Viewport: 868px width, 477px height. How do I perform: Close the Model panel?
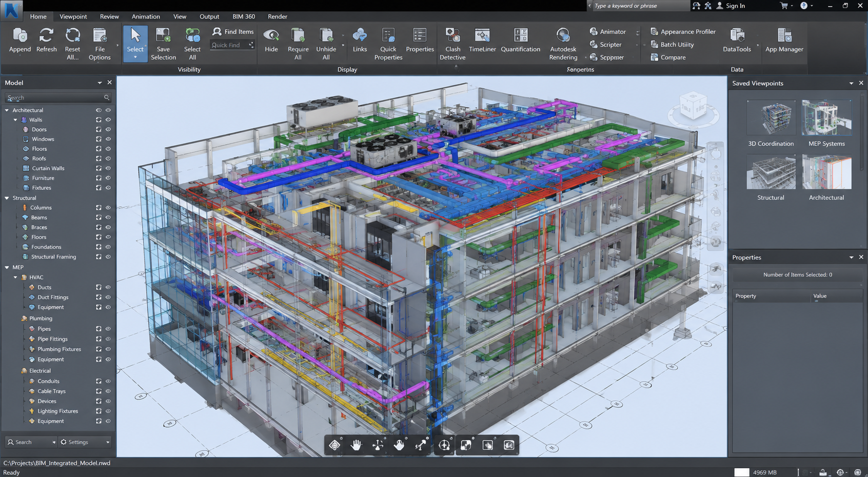pyautogui.click(x=109, y=83)
